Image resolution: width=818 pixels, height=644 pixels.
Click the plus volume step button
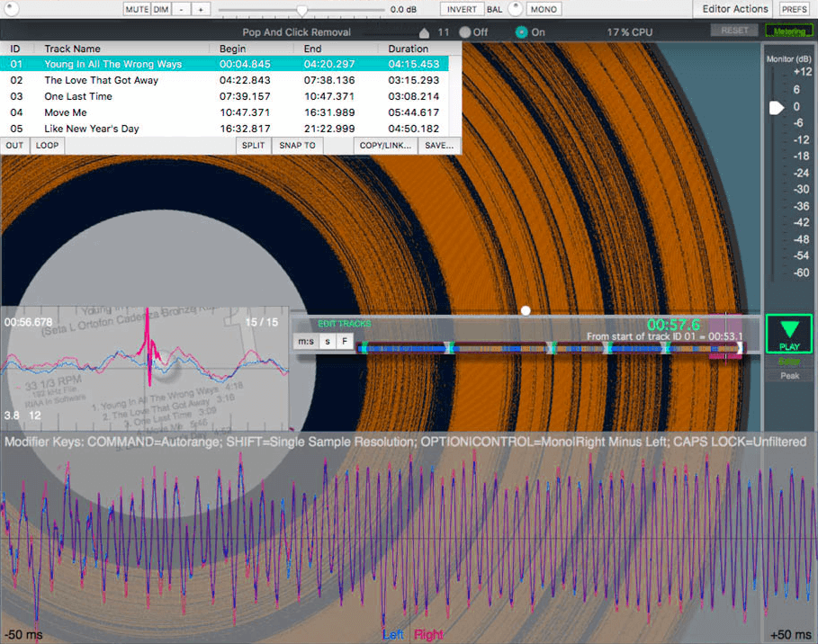[x=200, y=9]
